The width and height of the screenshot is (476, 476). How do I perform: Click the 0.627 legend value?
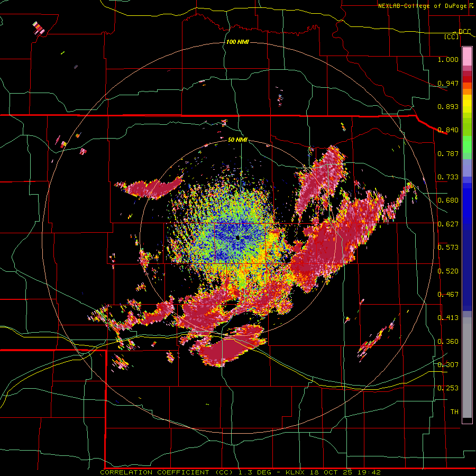(448, 224)
